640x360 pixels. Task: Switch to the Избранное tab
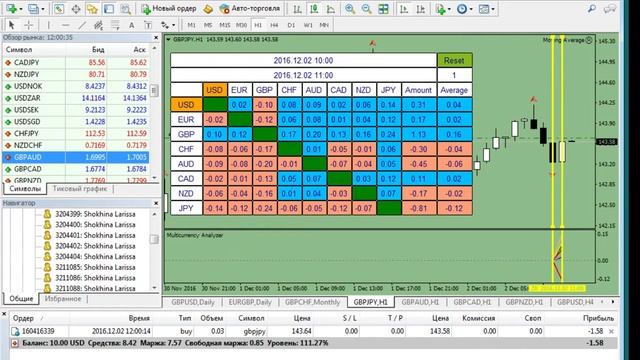tap(63, 299)
